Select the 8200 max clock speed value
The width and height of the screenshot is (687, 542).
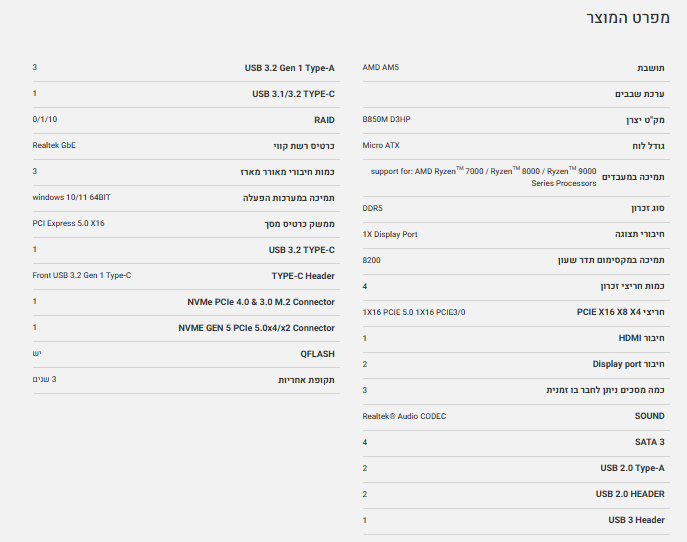point(371,260)
